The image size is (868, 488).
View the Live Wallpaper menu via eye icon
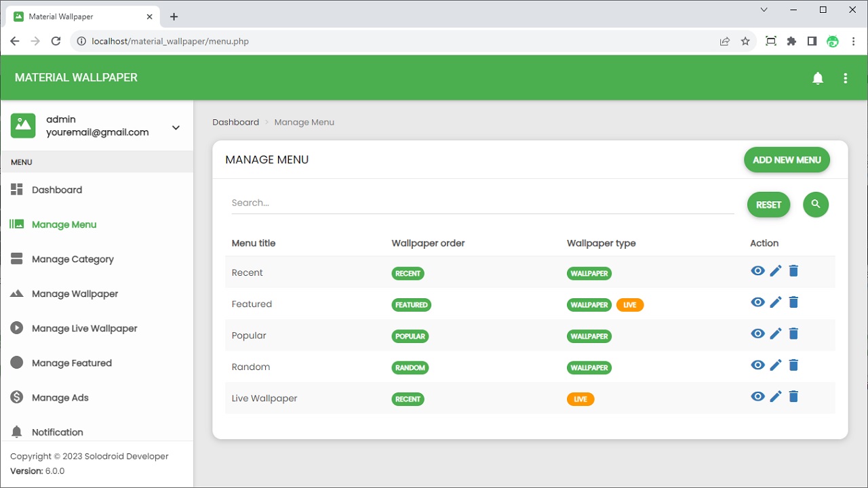[757, 396]
